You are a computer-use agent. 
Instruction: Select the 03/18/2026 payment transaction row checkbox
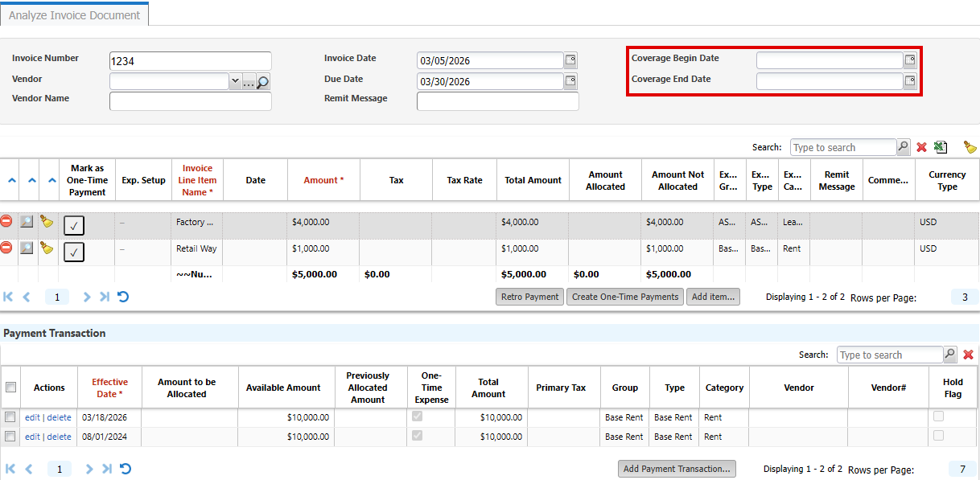point(10,417)
